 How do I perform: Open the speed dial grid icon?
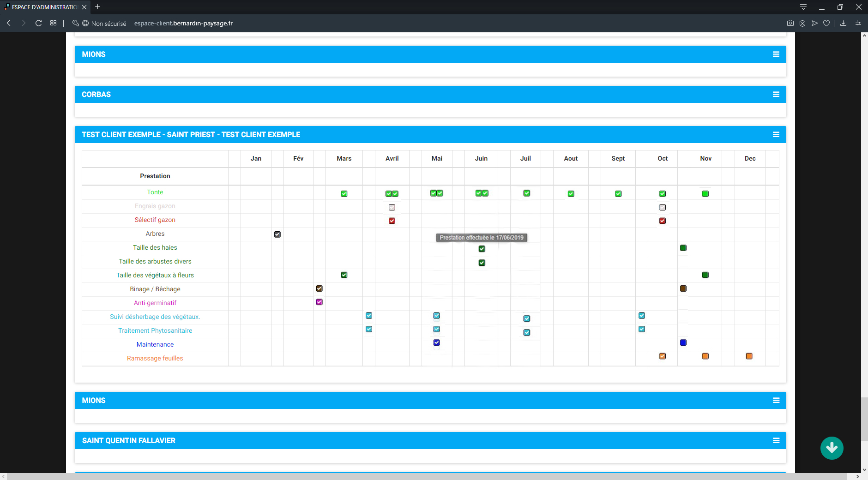54,23
